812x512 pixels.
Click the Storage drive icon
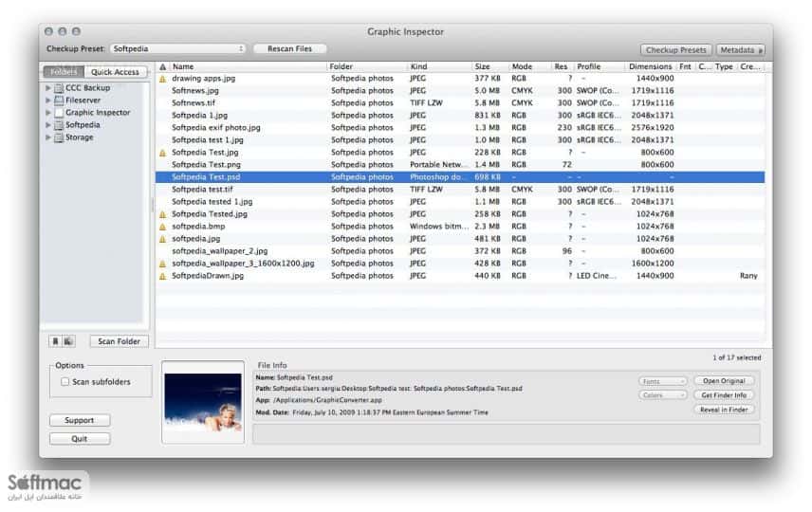point(59,137)
